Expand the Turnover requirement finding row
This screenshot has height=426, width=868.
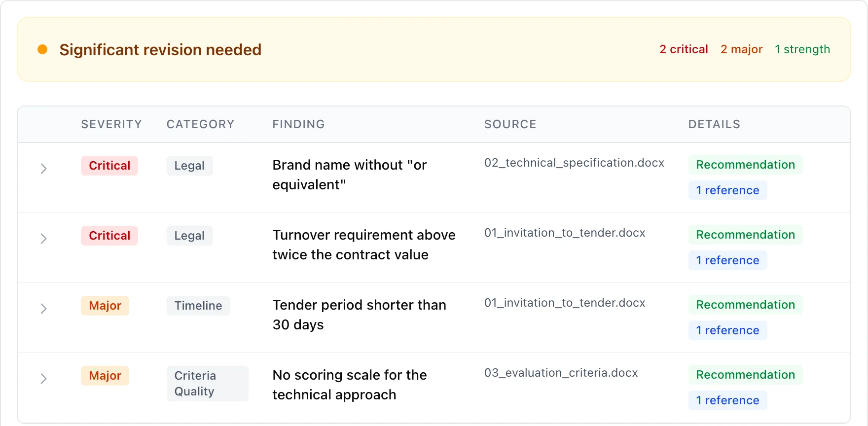(x=43, y=239)
